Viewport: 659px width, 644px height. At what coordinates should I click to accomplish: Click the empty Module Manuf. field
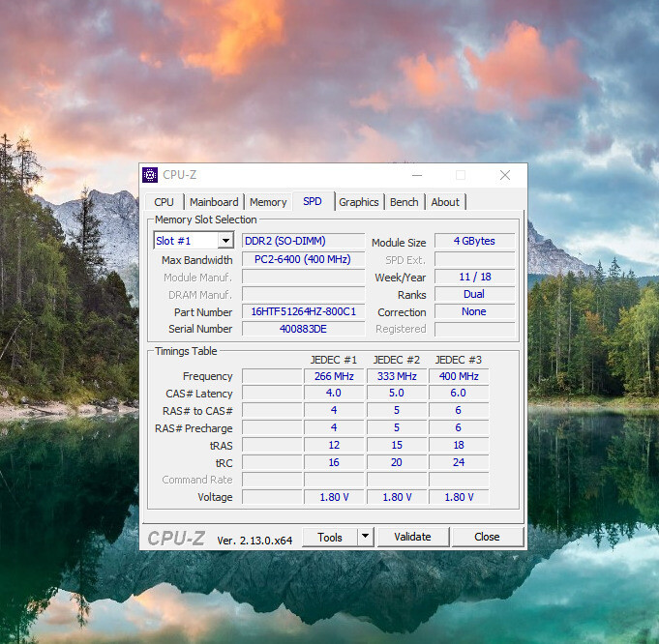(303, 278)
